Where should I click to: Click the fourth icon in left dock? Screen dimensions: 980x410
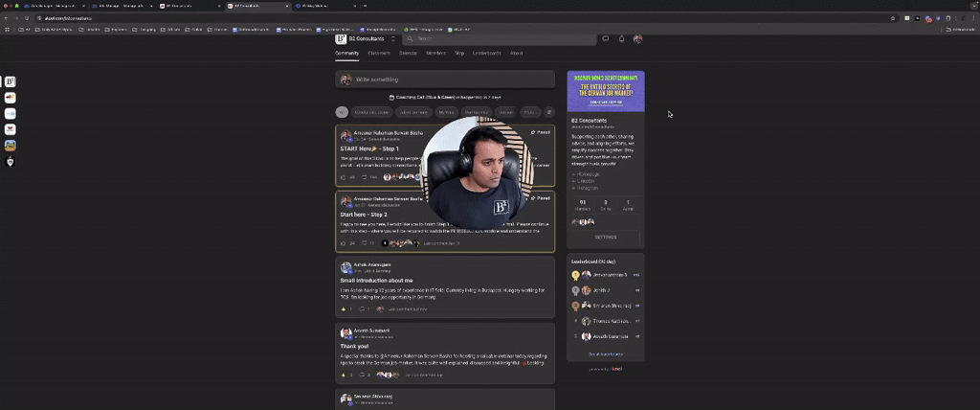point(10,129)
